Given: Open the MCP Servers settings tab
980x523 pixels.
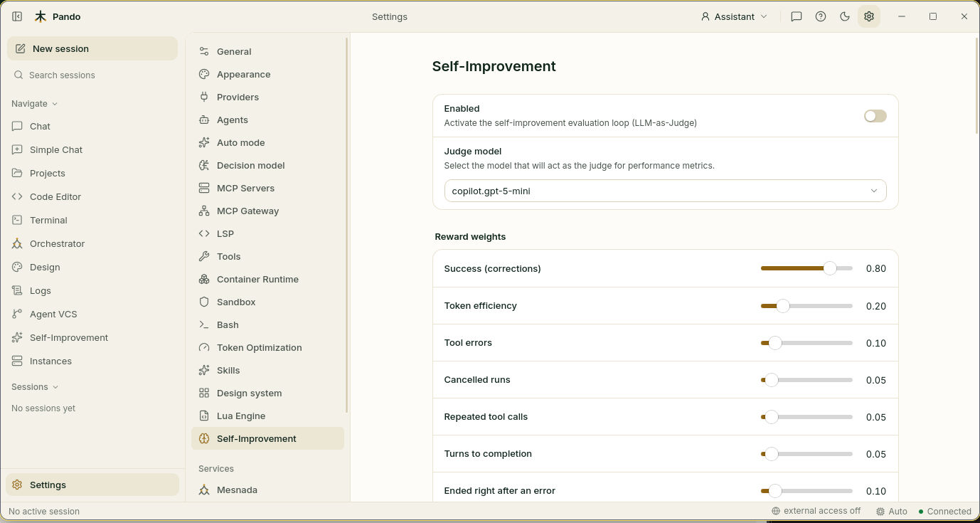Looking at the screenshot, I should tap(267, 188).
